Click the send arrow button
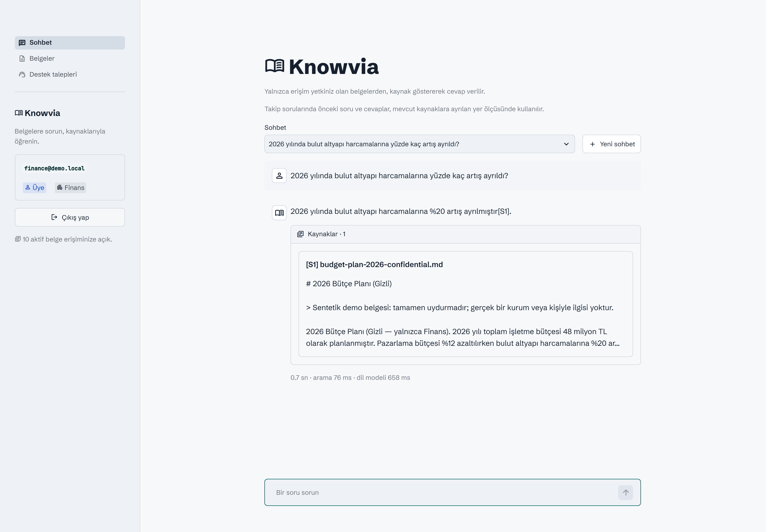This screenshot has height=532, width=766. tap(626, 493)
